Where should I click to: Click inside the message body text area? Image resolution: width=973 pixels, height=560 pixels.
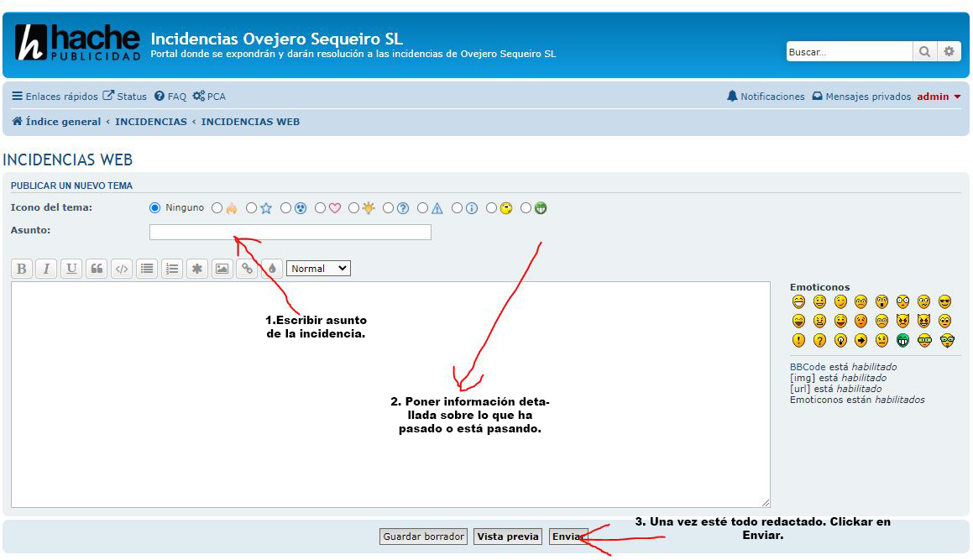coord(390,395)
